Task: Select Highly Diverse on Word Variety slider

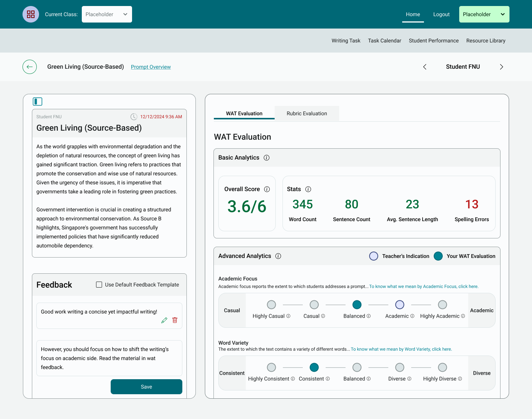Action: (442, 367)
